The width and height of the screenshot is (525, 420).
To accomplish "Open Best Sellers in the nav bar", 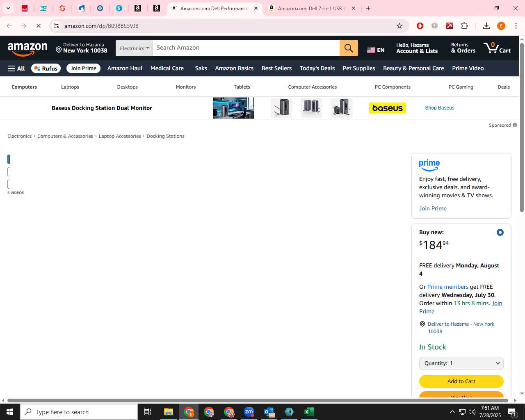I will coord(276,68).
